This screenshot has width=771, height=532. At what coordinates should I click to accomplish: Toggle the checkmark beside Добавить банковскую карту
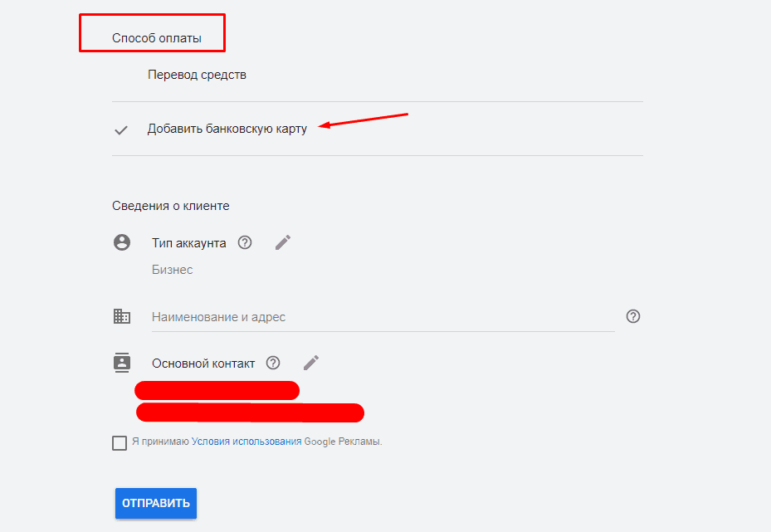(121, 129)
